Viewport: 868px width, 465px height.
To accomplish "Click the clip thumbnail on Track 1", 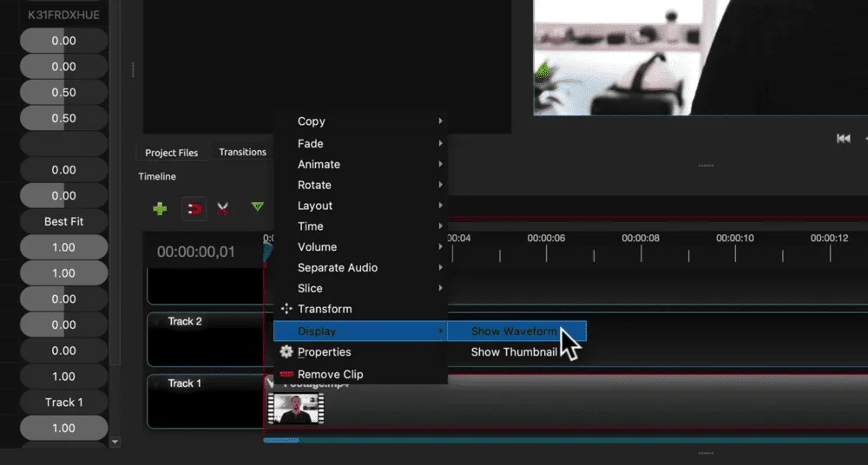I will point(296,409).
